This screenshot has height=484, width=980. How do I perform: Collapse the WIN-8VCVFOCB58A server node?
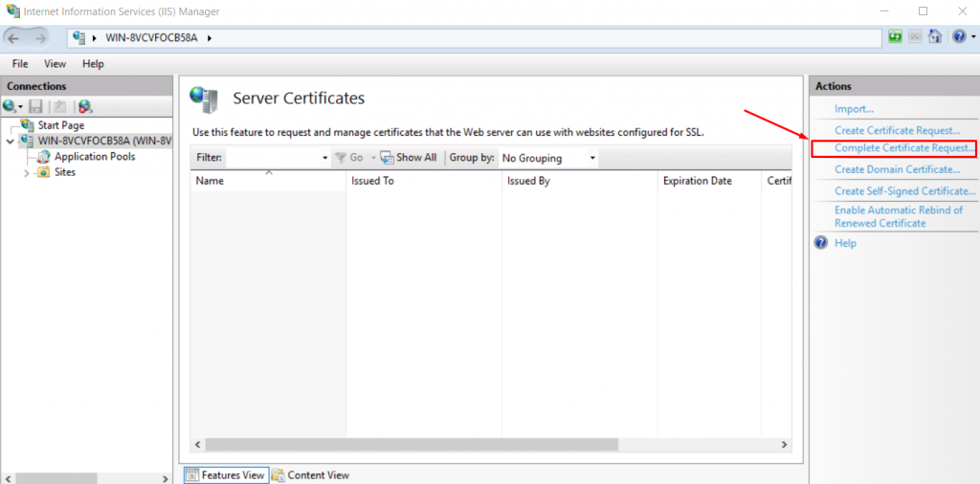pyautogui.click(x=10, y=142)
